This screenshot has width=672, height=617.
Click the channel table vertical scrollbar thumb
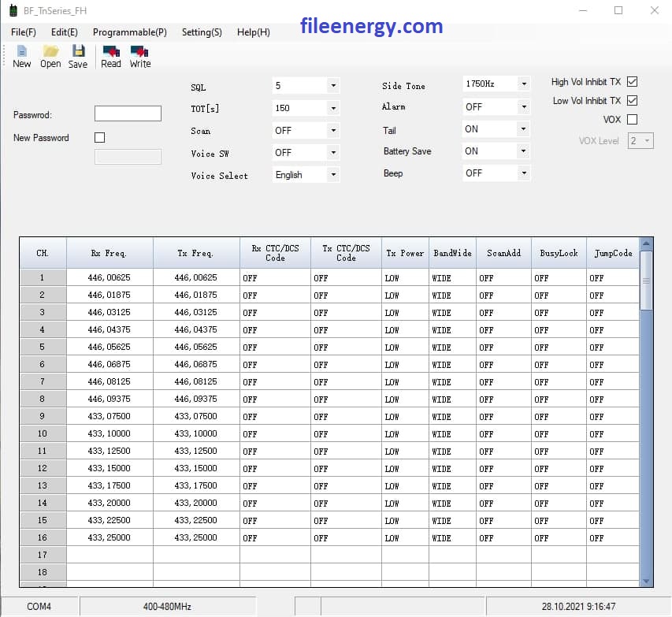[x=646, y=281]
